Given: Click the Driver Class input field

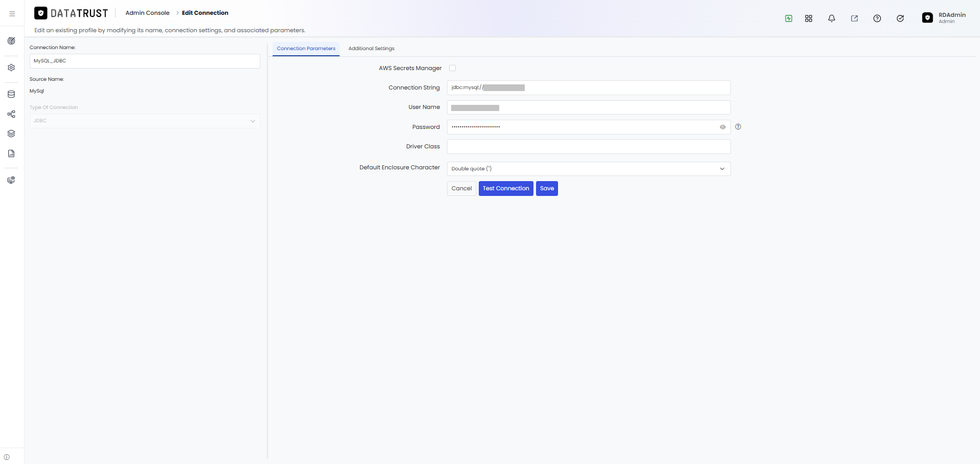Looking at the screenshot, I should point(589,147).
